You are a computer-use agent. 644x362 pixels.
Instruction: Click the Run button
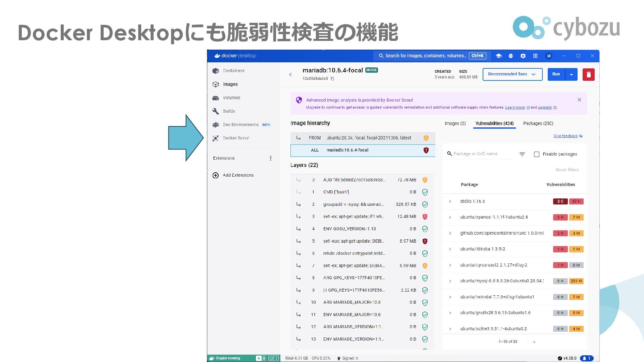click(556, 74)
